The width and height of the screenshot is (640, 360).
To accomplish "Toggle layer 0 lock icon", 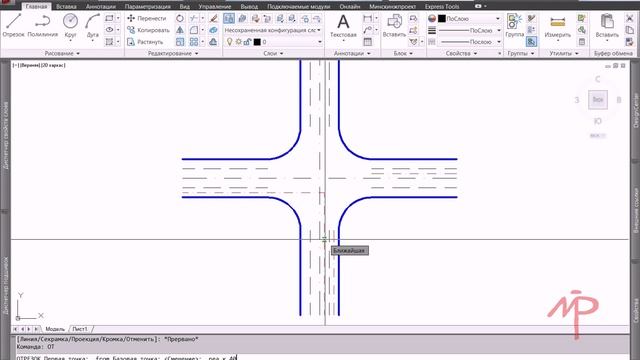I will (x=247, y=42).
